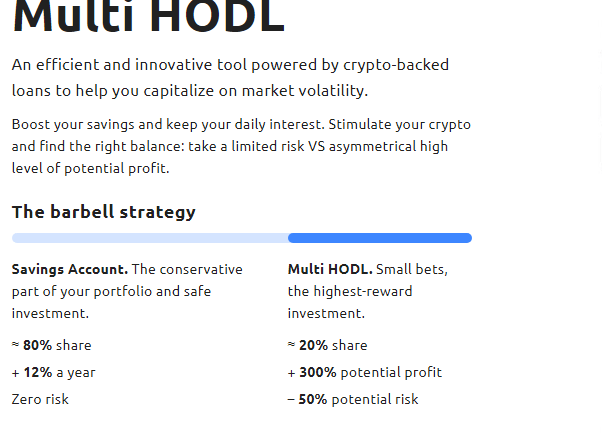The image size is (602, 434).
Task: Click the Boost your savings paragraph
Action: tap(241, 146)
